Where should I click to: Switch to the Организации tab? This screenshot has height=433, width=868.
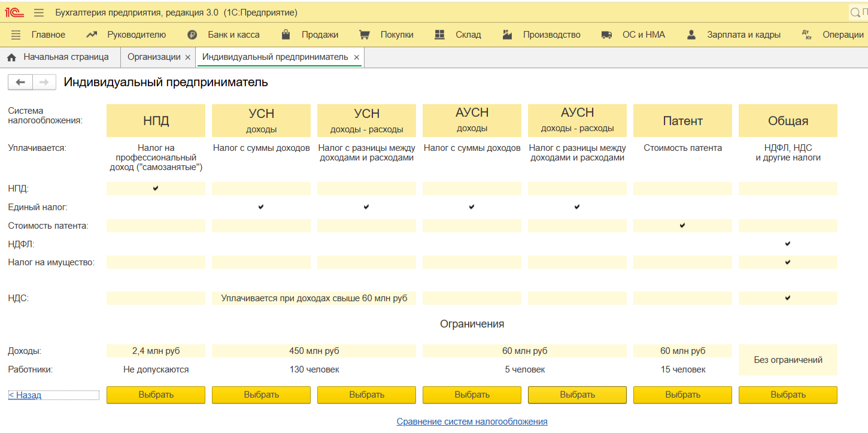(x=154, y=57)
